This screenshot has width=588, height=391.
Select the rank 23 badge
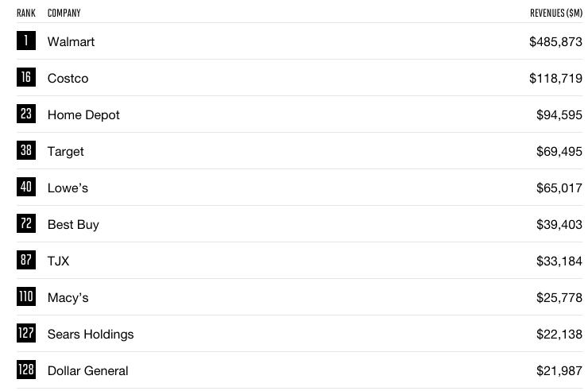tap(26, 114)
